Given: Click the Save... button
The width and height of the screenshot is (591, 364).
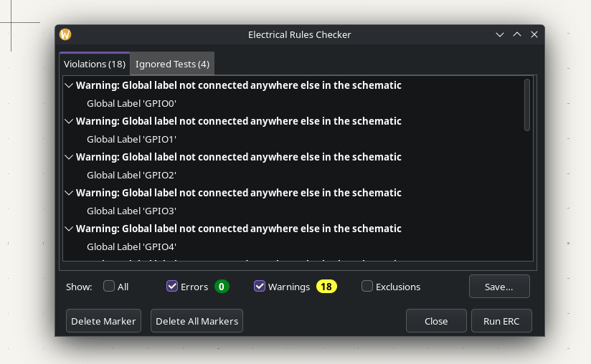Looking at the screenshot, I should [x=499, y=287].
